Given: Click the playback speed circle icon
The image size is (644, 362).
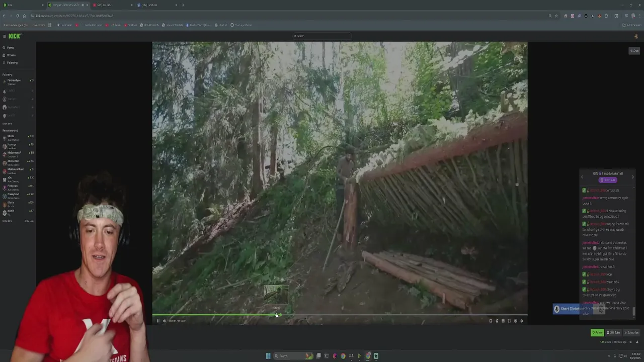Looking at the screenshot, I should click(x=515, y=321).
